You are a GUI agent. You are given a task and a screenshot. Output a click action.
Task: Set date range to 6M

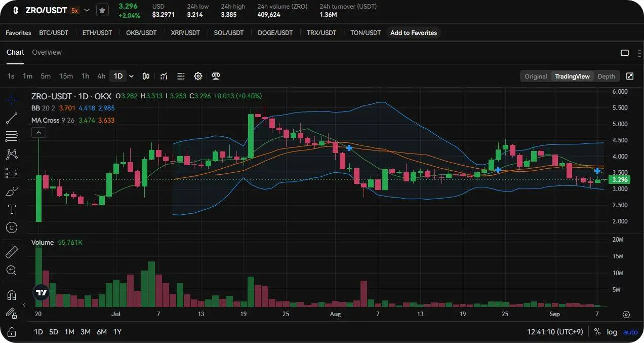click(x=102, y=332)
